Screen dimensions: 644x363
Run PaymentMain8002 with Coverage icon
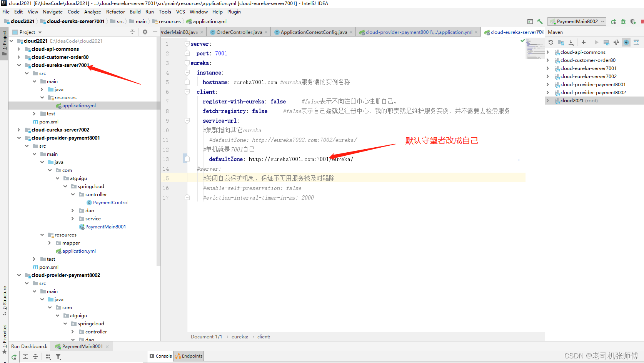click(x=633, y=22)
